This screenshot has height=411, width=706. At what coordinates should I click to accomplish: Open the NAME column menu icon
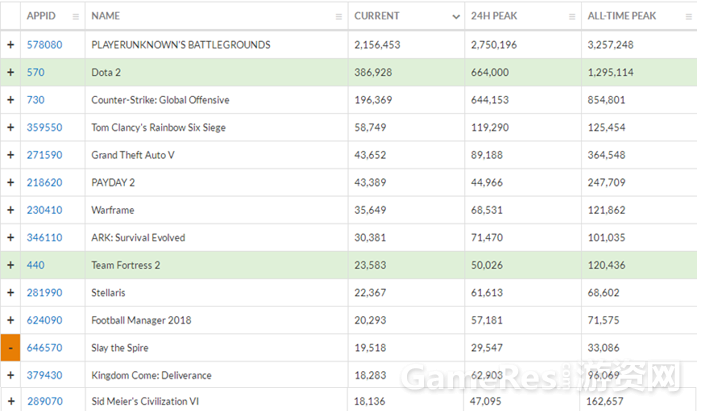tap(339, 17)
